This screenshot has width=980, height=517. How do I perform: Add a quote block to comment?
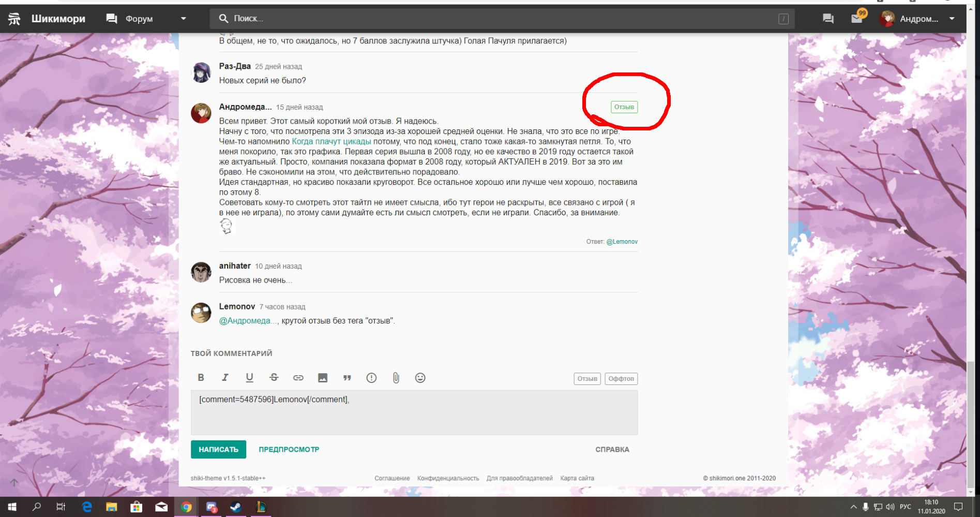click(x=347, y=378)
